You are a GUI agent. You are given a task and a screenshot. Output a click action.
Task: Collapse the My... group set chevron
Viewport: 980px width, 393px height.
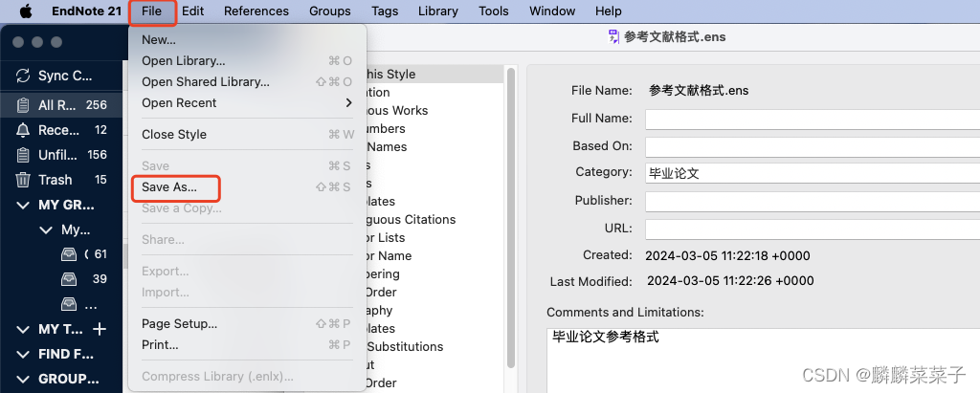click(46, 229)
